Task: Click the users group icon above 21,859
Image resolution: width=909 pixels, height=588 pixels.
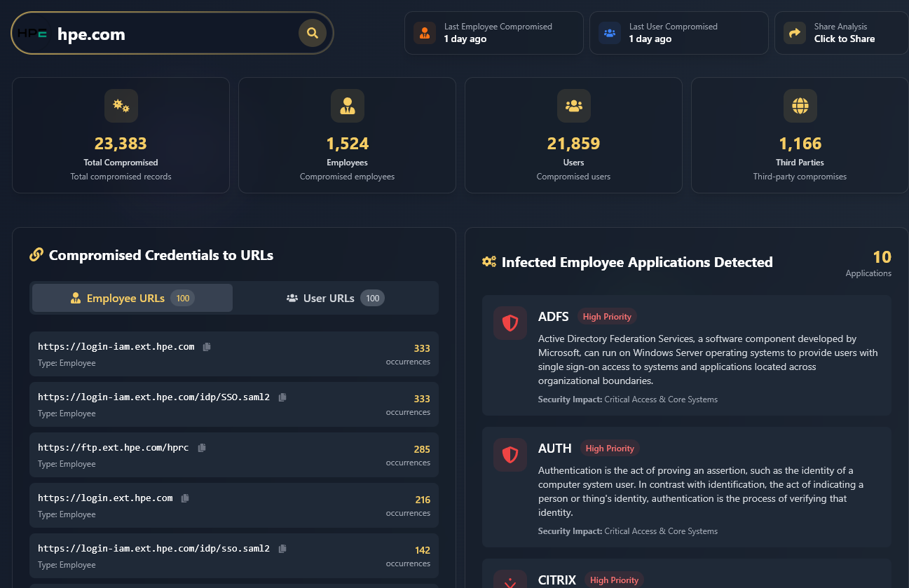Action: tap(574, 106)
